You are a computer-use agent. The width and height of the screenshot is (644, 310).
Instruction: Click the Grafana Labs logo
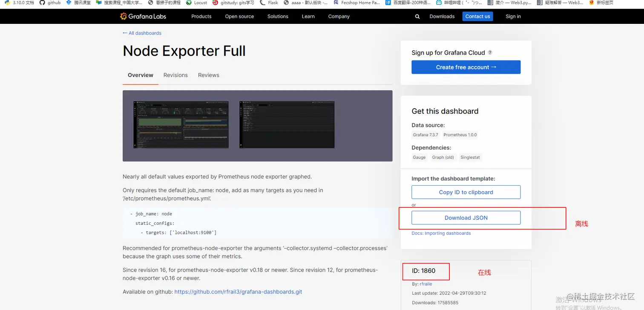[x=143, y=16]
